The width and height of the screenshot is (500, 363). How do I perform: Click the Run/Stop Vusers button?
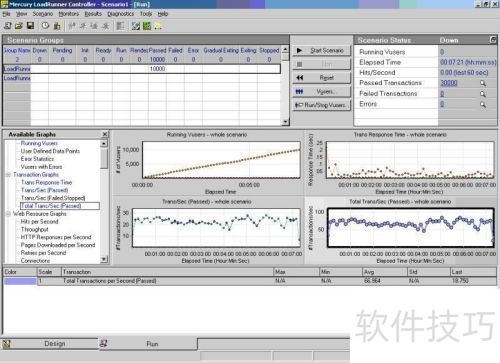[322, 105]
